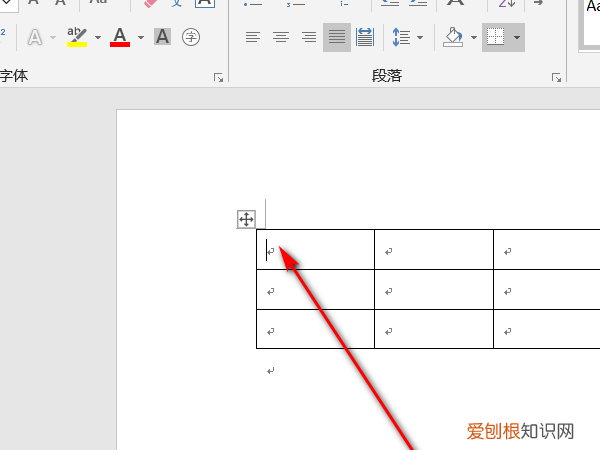The height and width of the screenshot is (450, 600).
Task: Open the Borders dropdown arrow
Action: click(x=517, y=38)
